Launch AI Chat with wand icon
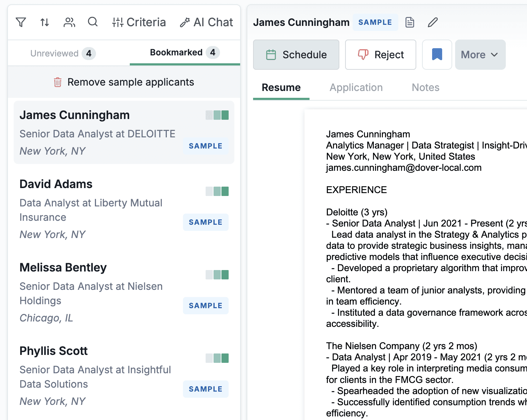 (206, 22)
